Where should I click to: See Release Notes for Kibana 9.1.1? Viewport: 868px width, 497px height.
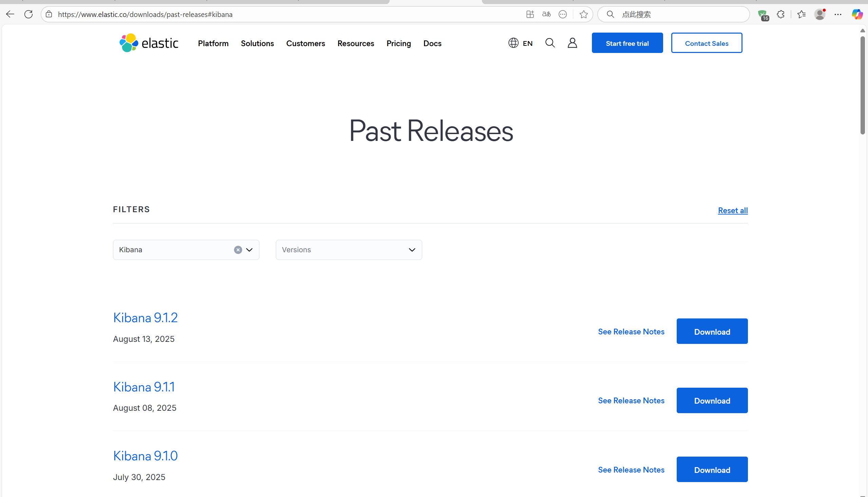tap(631, 401)
